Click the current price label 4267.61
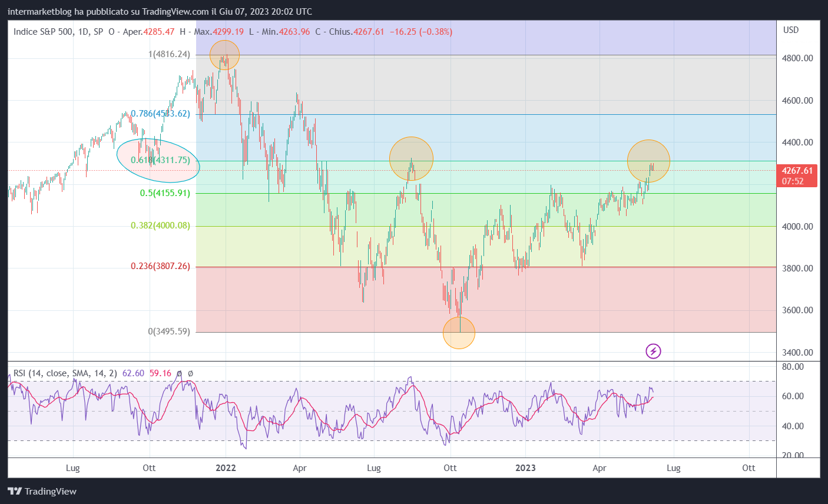This screenshot has height=504, width=828. [x=797, y=171]
